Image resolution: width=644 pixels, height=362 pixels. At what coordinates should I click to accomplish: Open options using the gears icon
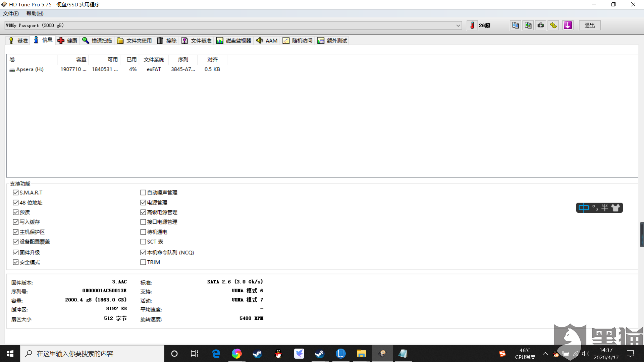[553, 25]
